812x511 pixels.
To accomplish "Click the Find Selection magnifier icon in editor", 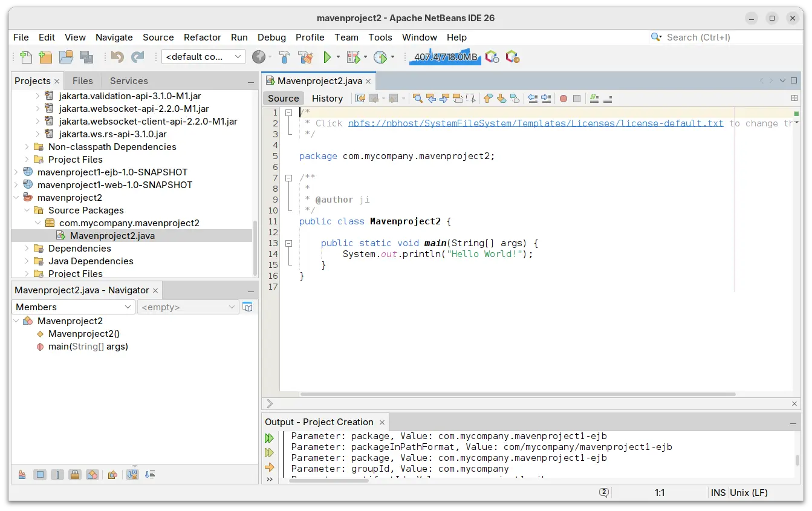I will tap(417, 99).
